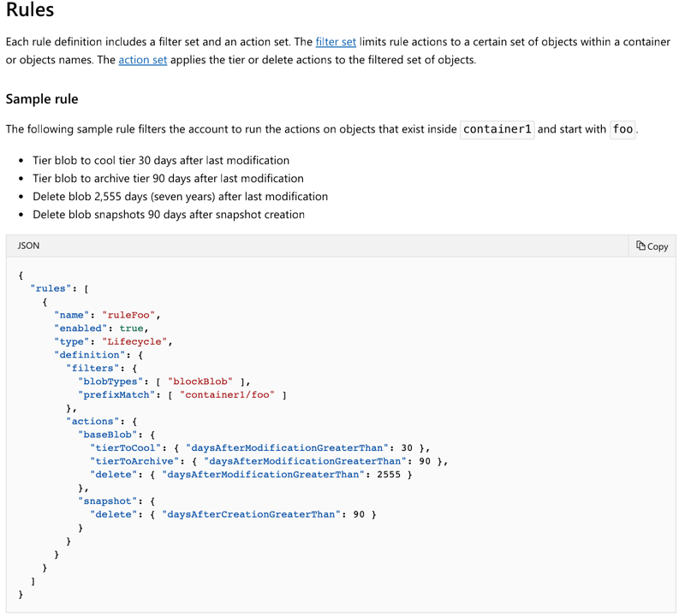Viewport: 685px width, 616px height.
Task: Click the "container1/foo" string value
Action: point(227,395)
